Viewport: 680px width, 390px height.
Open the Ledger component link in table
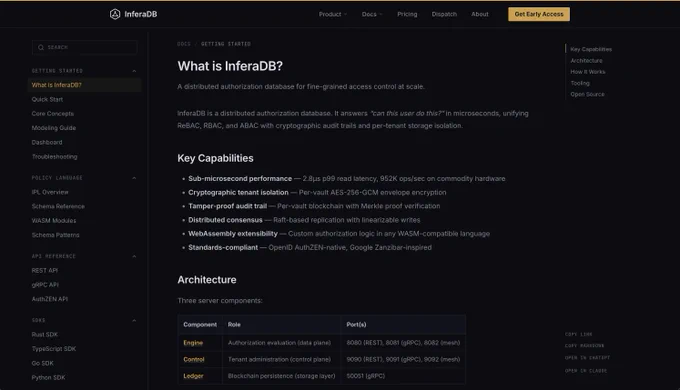pyautogui.click(x=193, y=376)
